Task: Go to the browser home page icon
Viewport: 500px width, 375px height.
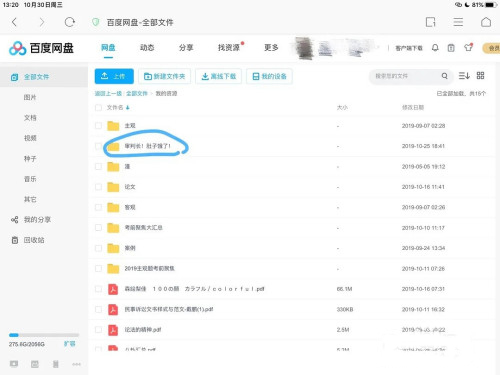Action: coord(486,22)
